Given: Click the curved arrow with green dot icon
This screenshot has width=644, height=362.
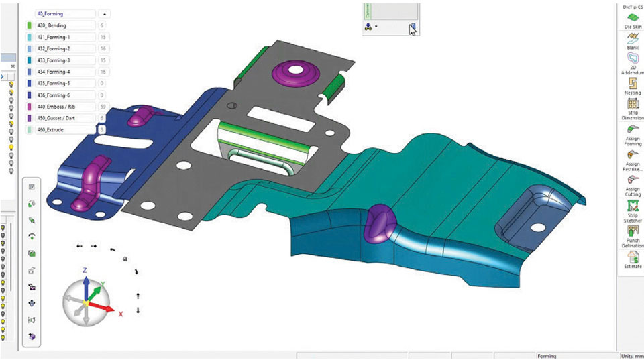Looking at the screenshot, I should click(32, 237).
